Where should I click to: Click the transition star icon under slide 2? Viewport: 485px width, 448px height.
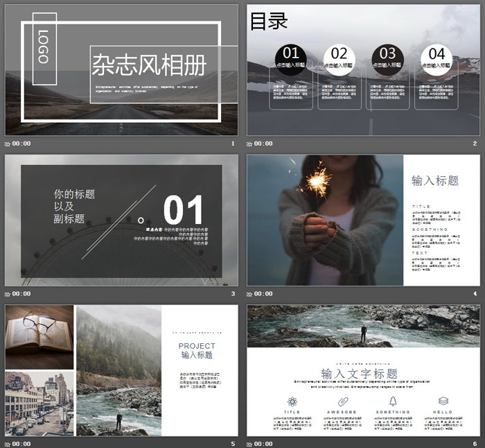[250, 144]
